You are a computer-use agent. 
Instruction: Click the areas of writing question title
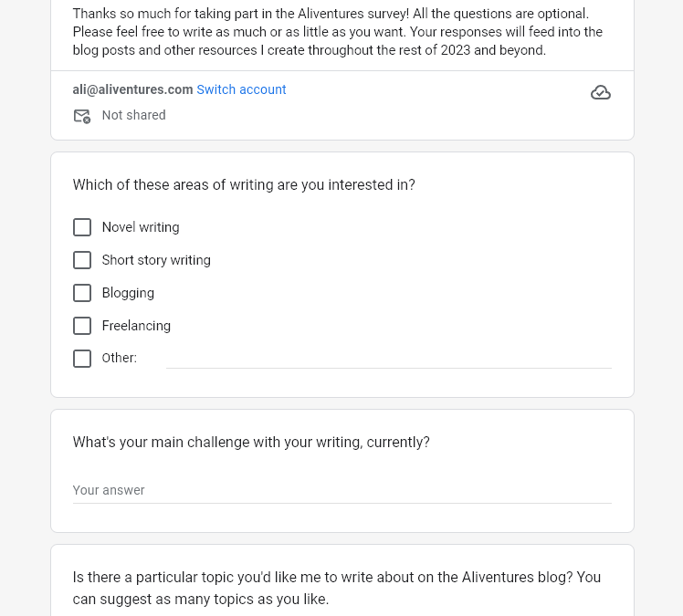click(244, 185)
